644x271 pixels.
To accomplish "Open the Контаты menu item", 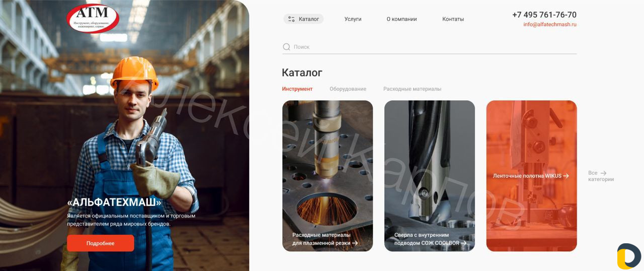I will [x=453, y=19].
